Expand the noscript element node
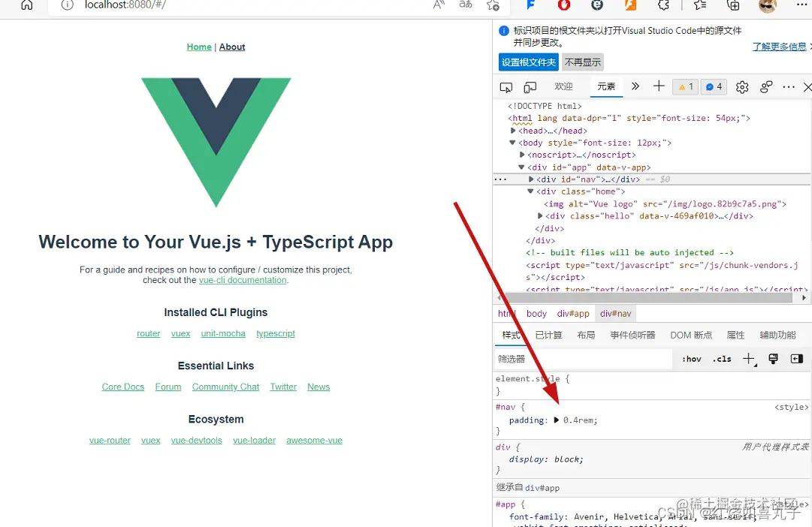 (522, 155)
